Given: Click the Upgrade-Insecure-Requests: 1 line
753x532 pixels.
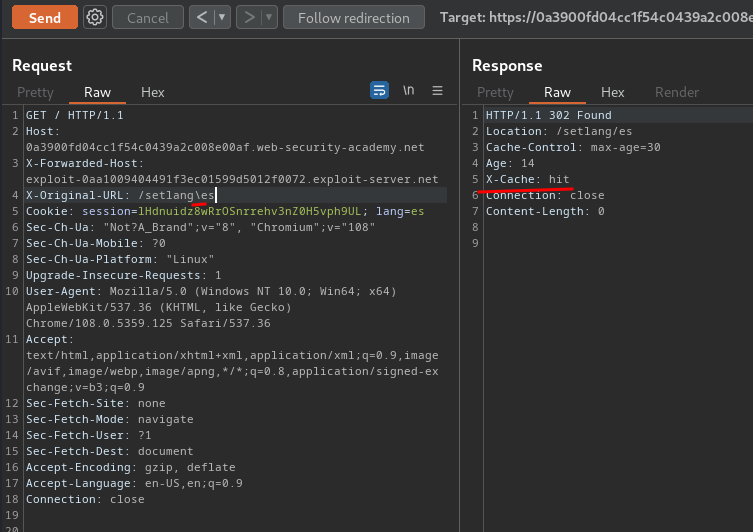Looking at the screenshot, I should [x=123, y=275].
